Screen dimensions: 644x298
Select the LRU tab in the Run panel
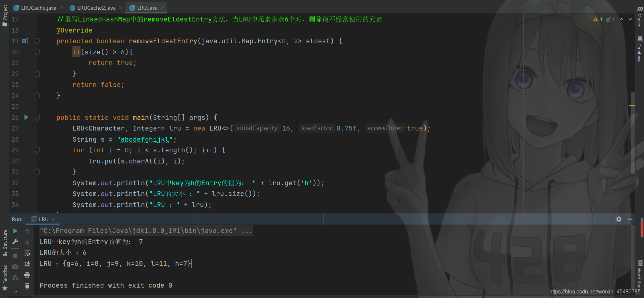44,219
